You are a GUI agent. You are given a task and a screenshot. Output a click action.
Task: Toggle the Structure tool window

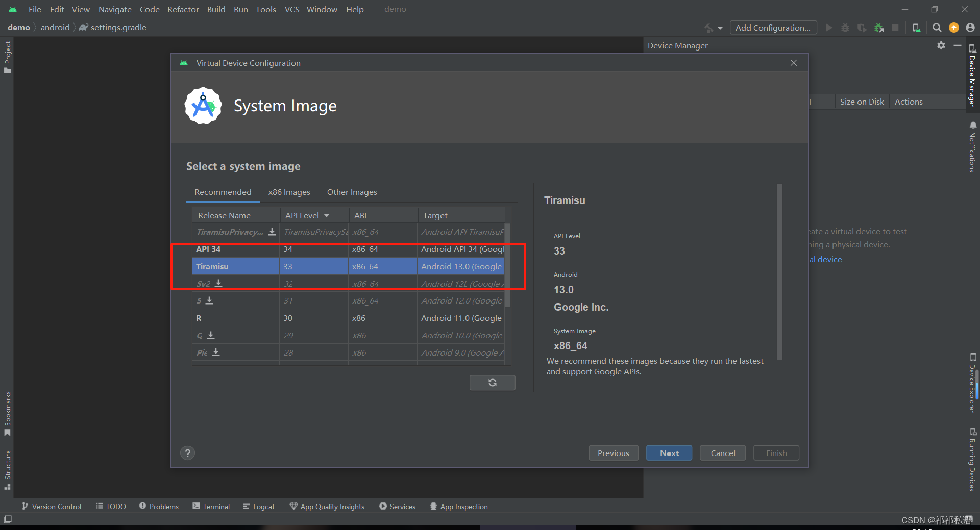click(x=7, y=470)
